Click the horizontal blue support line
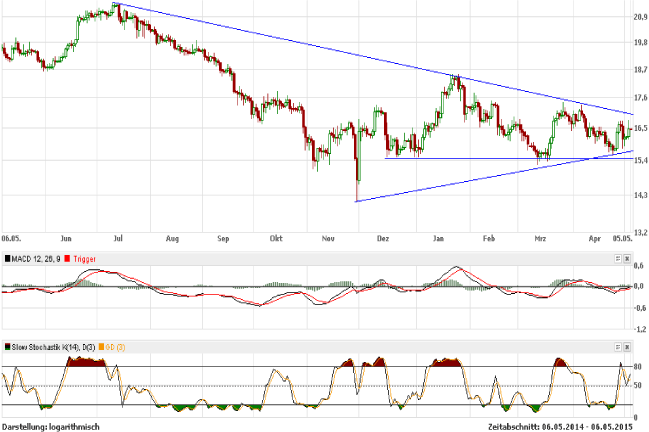649x432 pixels. point(460,158)
